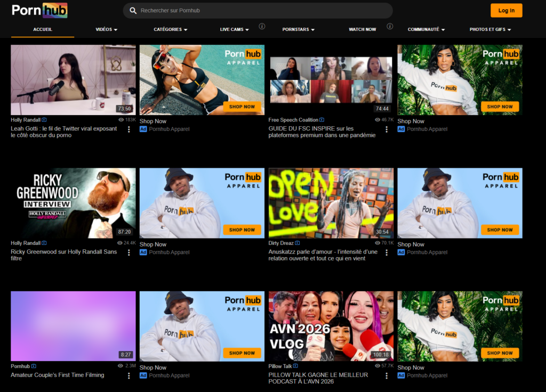546x392 pixels.
Task: Expand the Communauté dropdown menu
Action: (426, 30)
